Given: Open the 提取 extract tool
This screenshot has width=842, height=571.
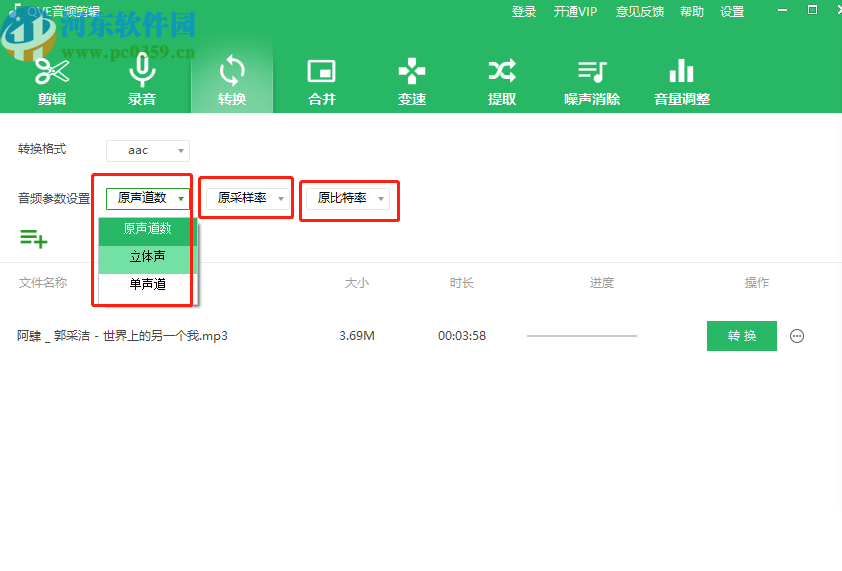Looking at the screenshot, I should (x=502, y=80).
